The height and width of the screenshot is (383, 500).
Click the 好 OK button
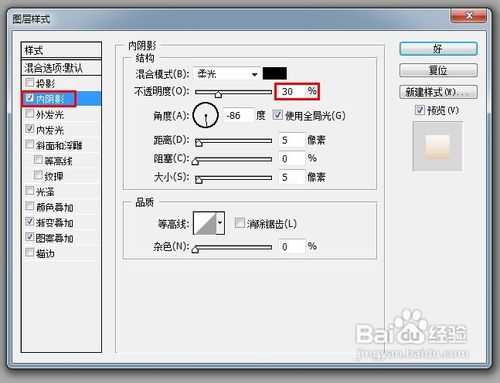tap(438, 49)
